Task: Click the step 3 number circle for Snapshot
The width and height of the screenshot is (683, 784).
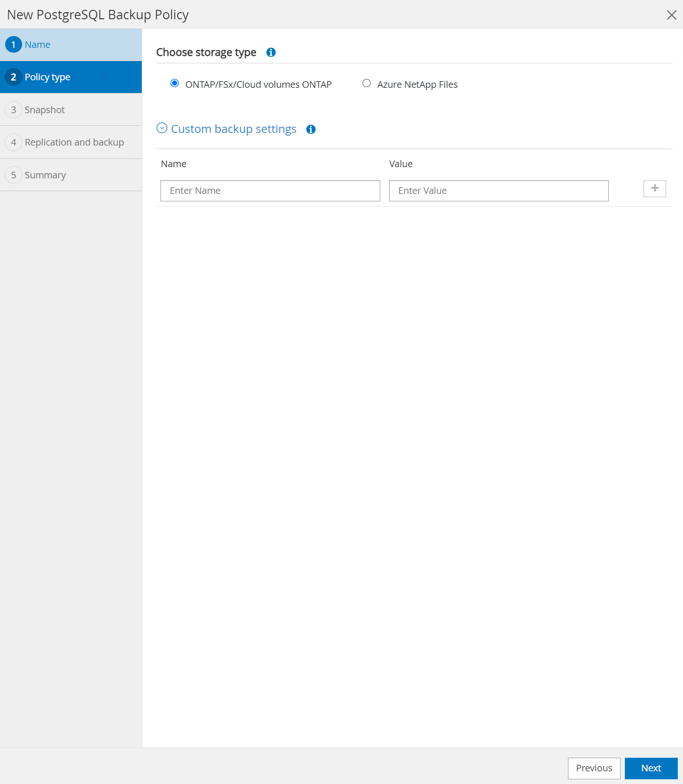Action: (14, 110)
